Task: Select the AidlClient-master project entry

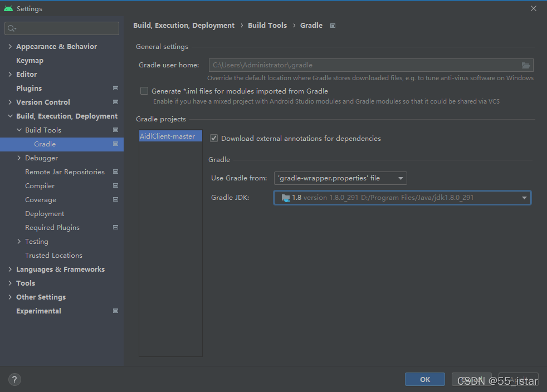Action: [x=170, y=135]
